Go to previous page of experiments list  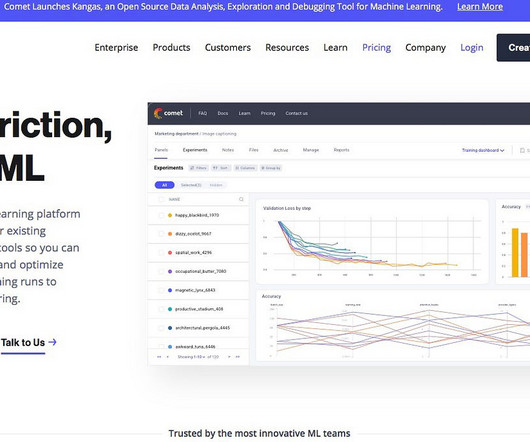pyautogui.click(x=168, y=357)
